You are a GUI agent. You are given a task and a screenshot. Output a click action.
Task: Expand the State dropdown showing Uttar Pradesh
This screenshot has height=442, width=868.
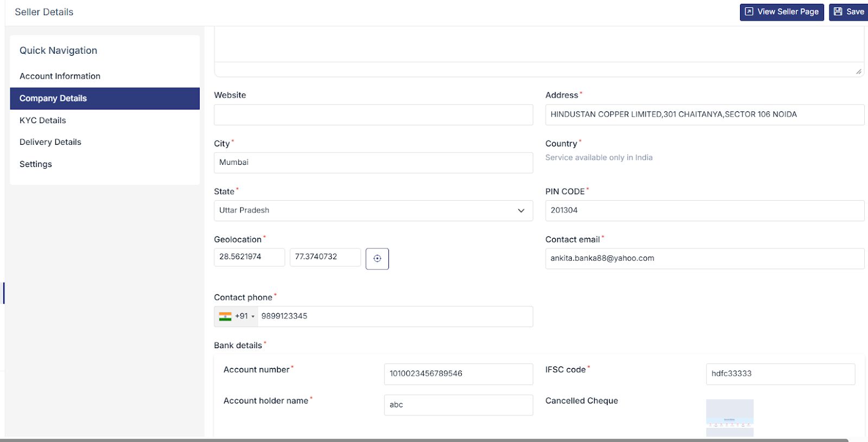point(373,210)
